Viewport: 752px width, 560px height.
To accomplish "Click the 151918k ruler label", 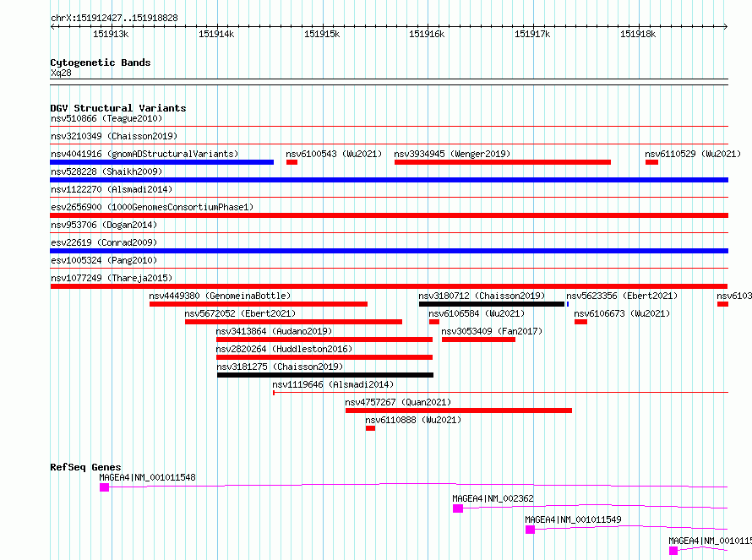I will [x=638, y=34].
